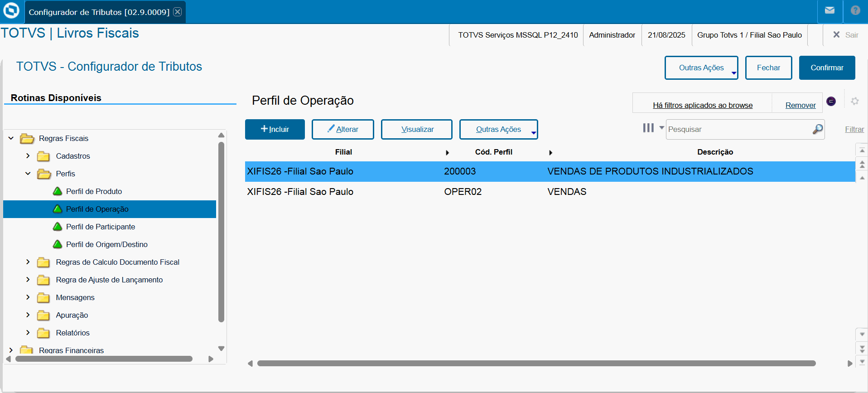Image resolution: width=868 pixels, height=393 pixels.
Task: Click the Regras Fiscais folder icon
Action: (27, 138)
